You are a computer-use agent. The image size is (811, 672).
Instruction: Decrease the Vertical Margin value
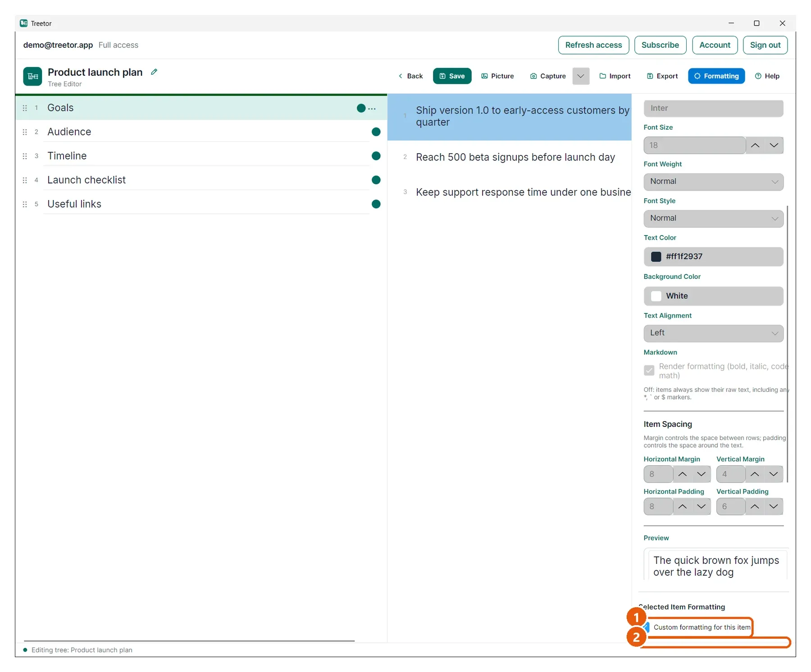774,474
